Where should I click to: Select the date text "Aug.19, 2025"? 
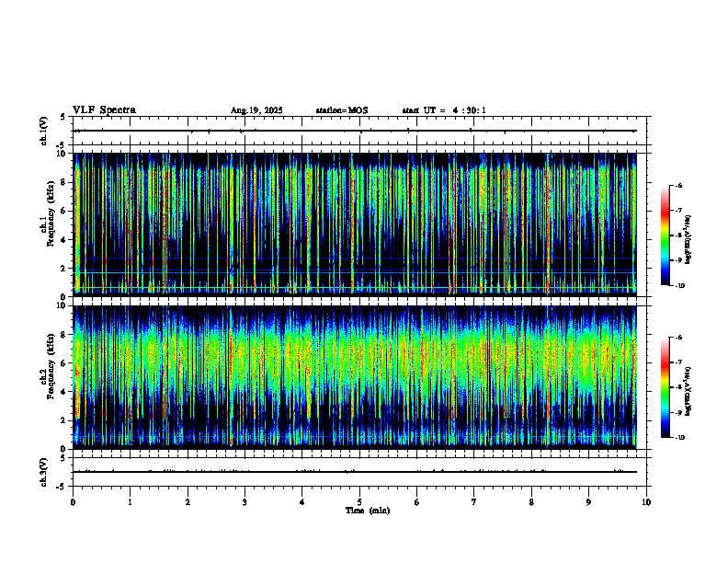coord(256,110)
